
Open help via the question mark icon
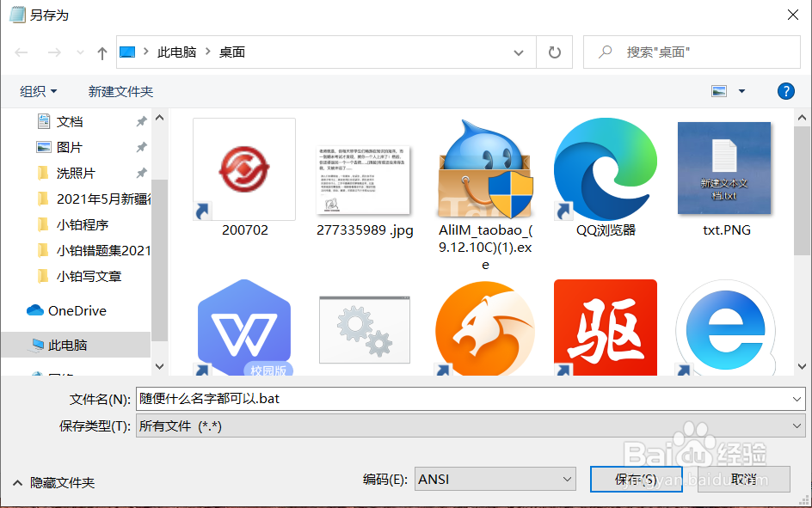(x=786, y=90)
